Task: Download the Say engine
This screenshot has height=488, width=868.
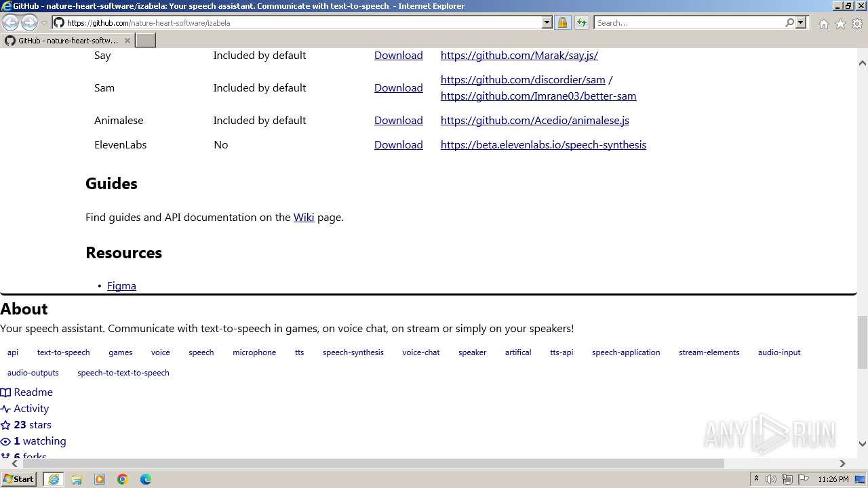Action: point(398,56)
